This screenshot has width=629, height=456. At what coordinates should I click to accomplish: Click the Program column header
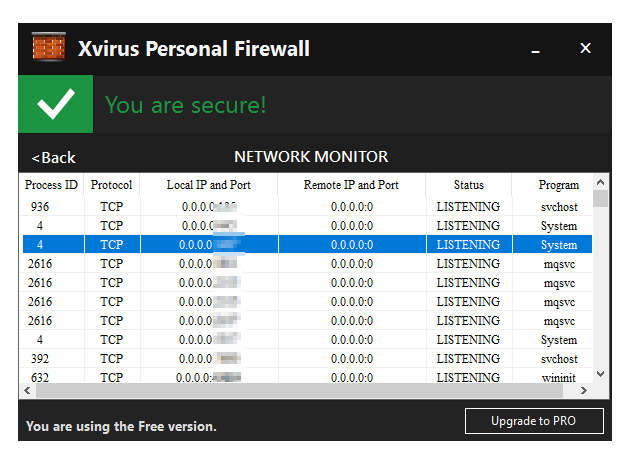point(558,185)
